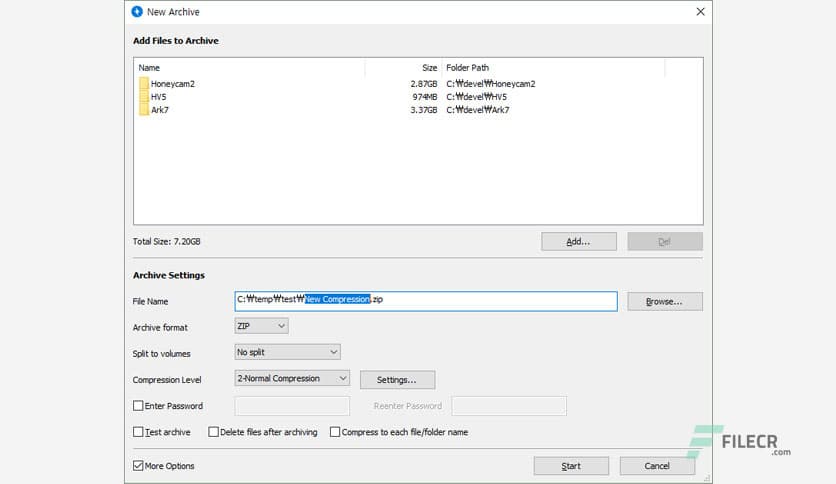
Task: Click the C:₩devel₩Ark7 folder path
Action: 478,110
